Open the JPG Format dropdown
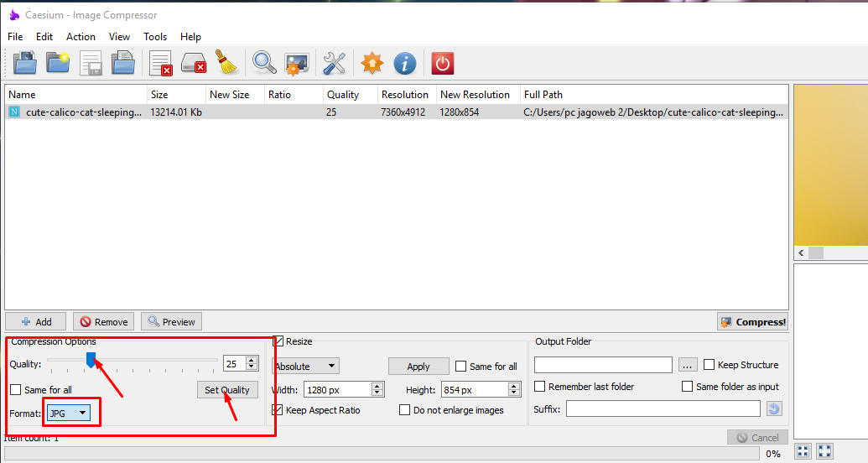Image resolution: width=868 pixels, height=463 pixels. point(69,413)
